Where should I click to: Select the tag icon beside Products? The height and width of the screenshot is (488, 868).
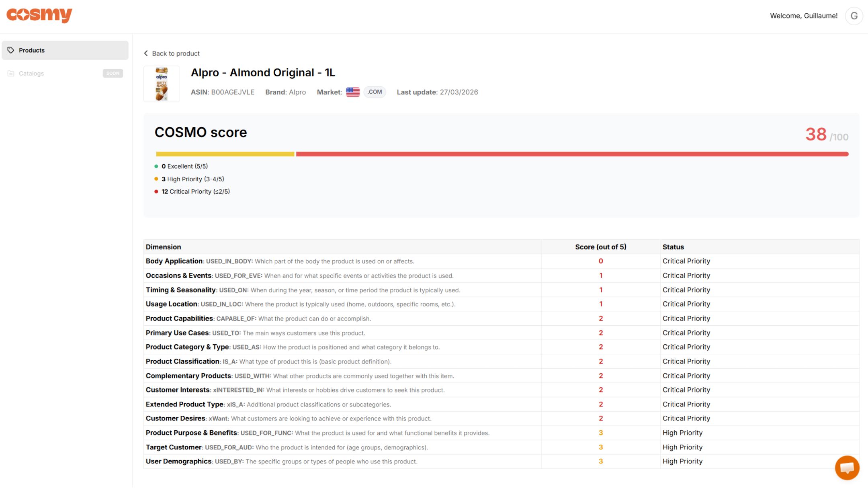pyautogui.click(x=11, y=50)
